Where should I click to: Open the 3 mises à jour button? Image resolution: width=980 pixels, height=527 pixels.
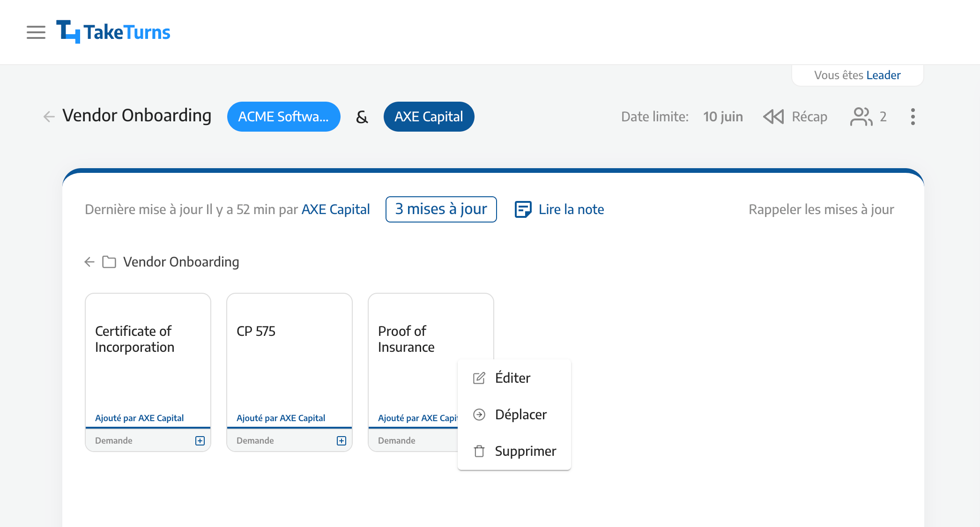pyautogui.click(x=441, y=209)
